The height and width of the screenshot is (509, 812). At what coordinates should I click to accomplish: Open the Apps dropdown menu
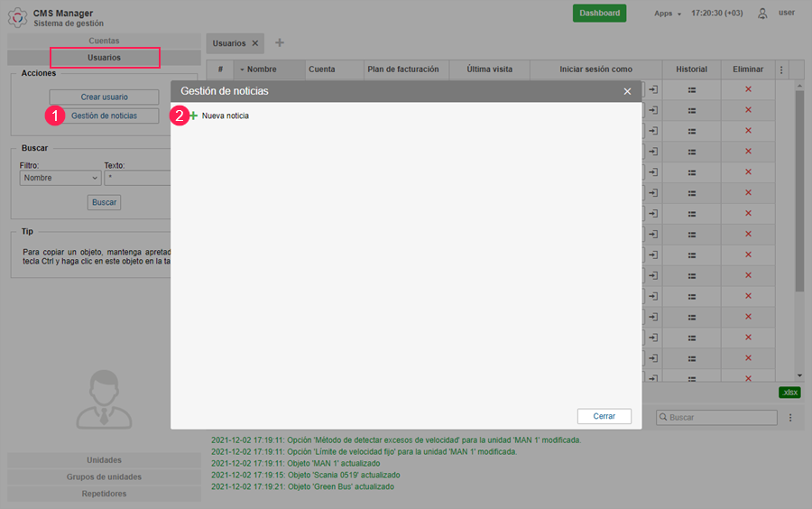click(667, 14)
